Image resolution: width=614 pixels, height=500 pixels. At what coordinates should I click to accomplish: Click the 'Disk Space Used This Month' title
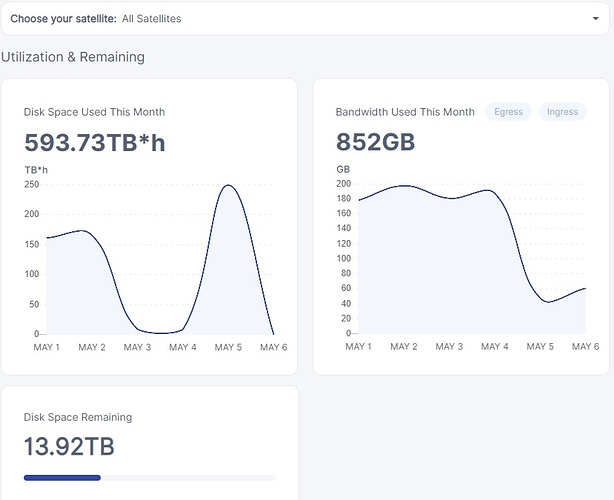tap(94, 112)
